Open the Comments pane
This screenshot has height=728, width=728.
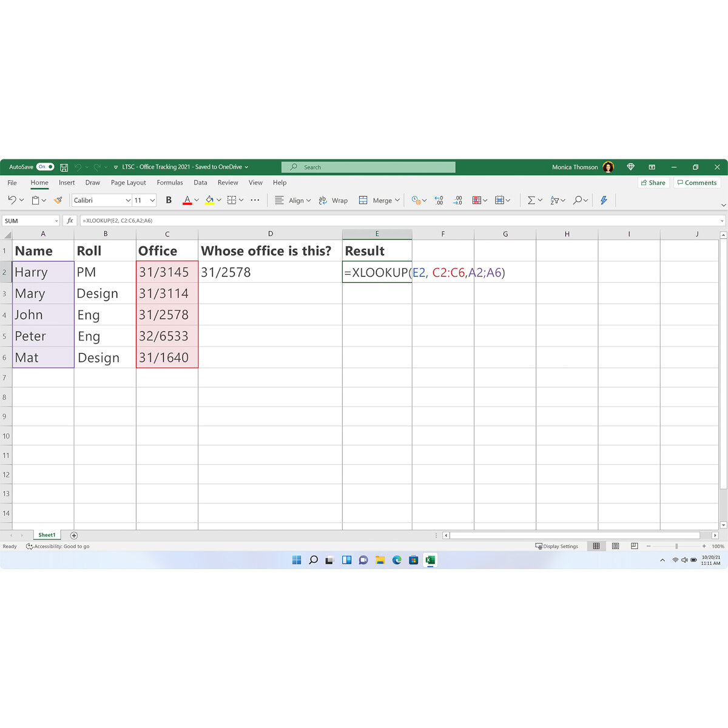click(696, 183)
